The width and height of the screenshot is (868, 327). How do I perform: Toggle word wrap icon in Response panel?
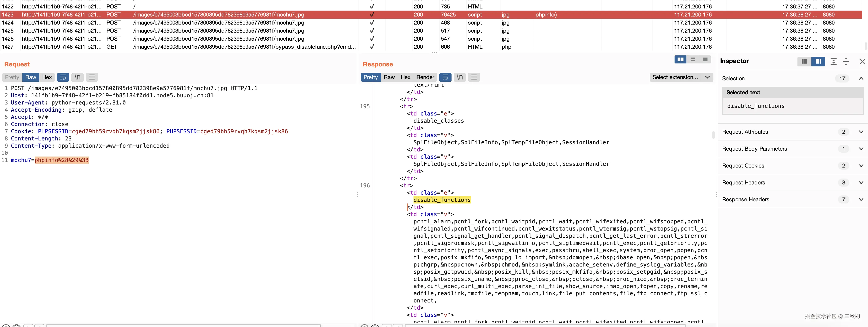pyautogui.click(x=445, y=77)
